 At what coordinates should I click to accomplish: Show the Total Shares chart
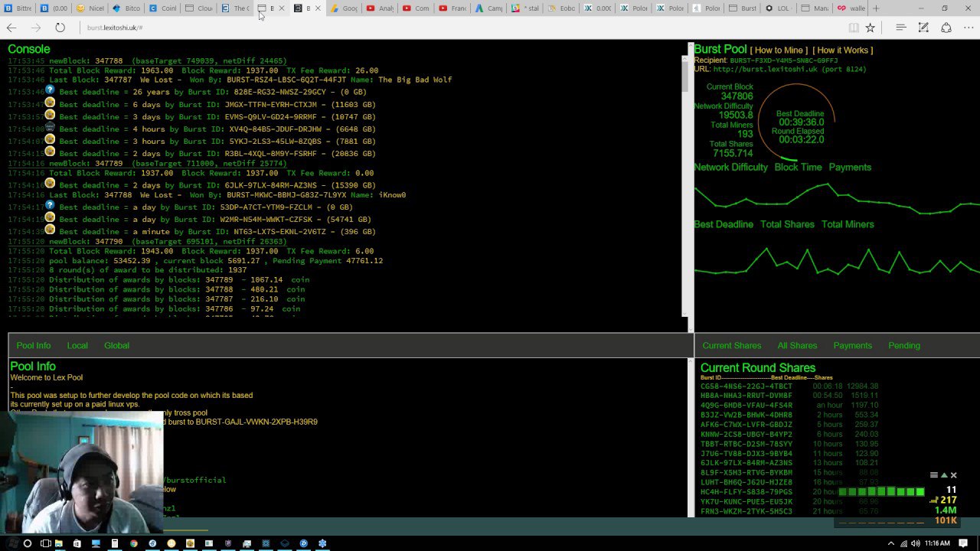pos(787,224)
